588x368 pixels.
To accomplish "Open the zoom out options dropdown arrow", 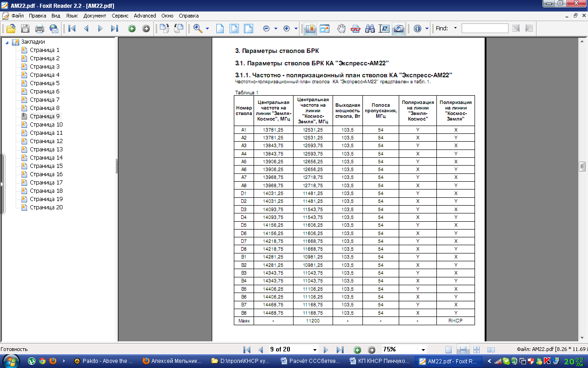I will [x=276, y=29].
